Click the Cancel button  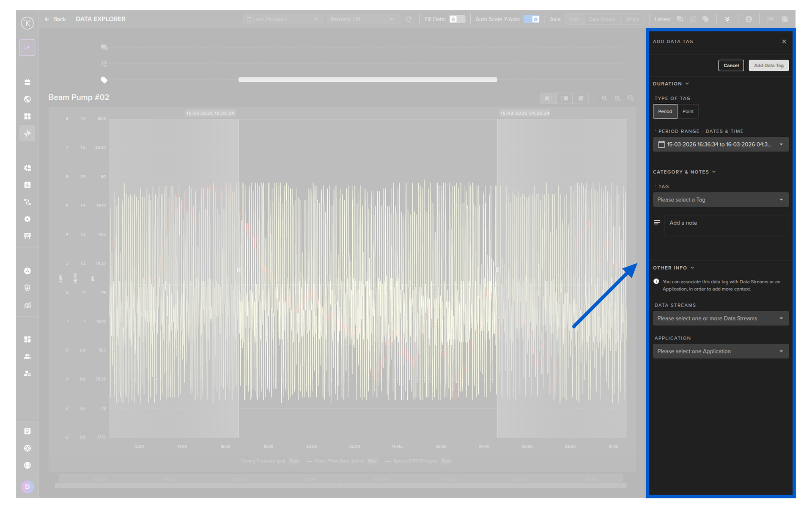pos(731,65)
